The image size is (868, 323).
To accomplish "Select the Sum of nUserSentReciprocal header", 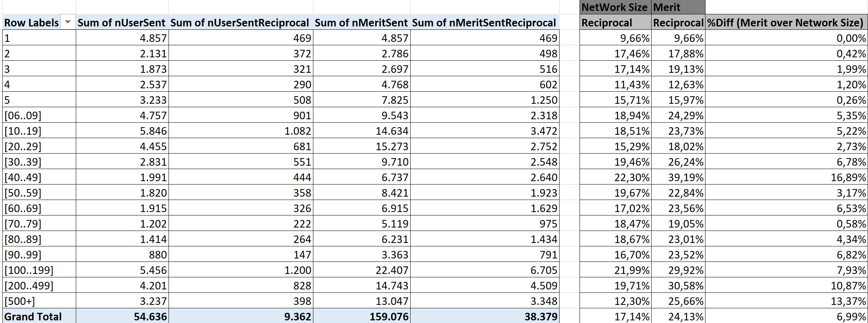I will click(x=241, y=23).
